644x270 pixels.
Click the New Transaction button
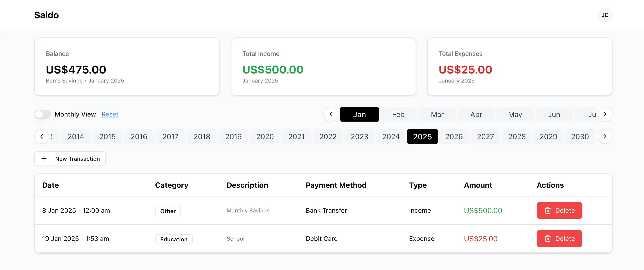70,158
